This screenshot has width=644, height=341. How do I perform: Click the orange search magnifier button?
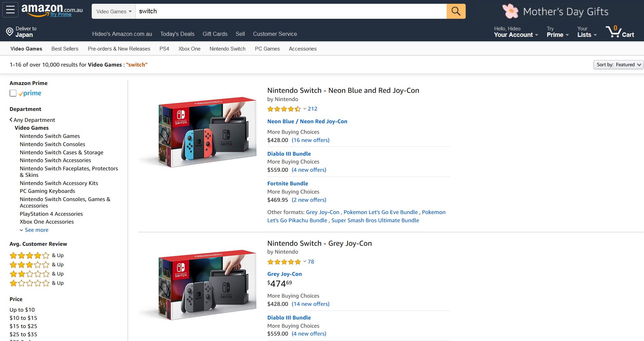456,11
